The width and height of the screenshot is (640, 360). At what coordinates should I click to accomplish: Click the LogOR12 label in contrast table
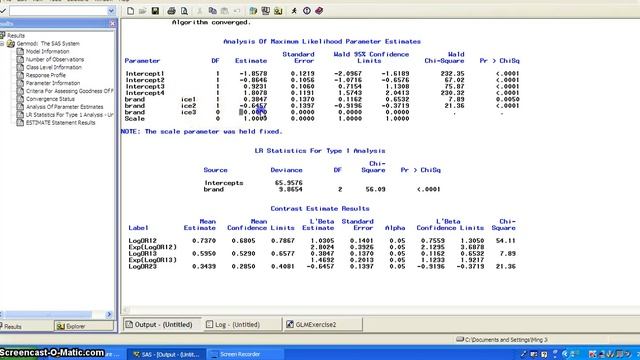tap(142, 241)
